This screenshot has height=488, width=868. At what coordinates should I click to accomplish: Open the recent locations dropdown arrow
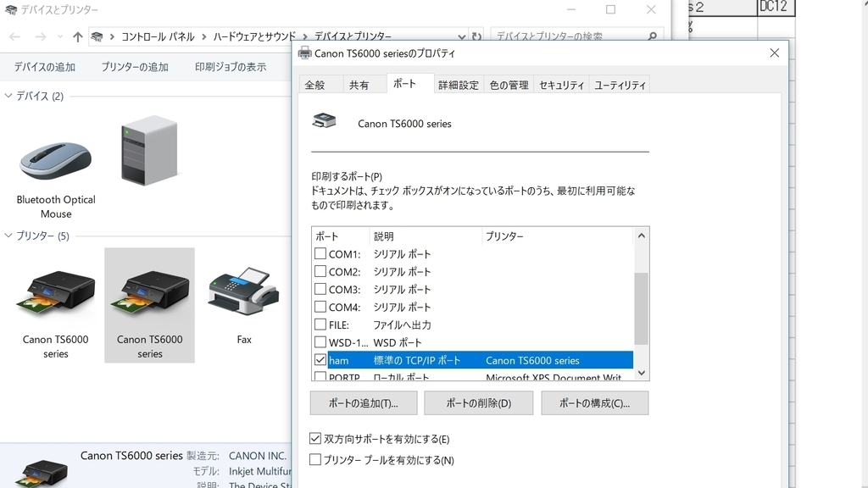pyautogui.click(x=60, y=37)
